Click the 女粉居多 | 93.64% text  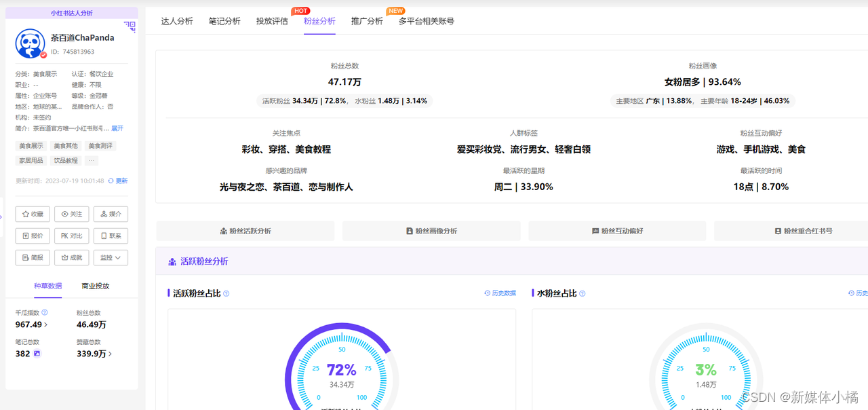coord(703,82)
